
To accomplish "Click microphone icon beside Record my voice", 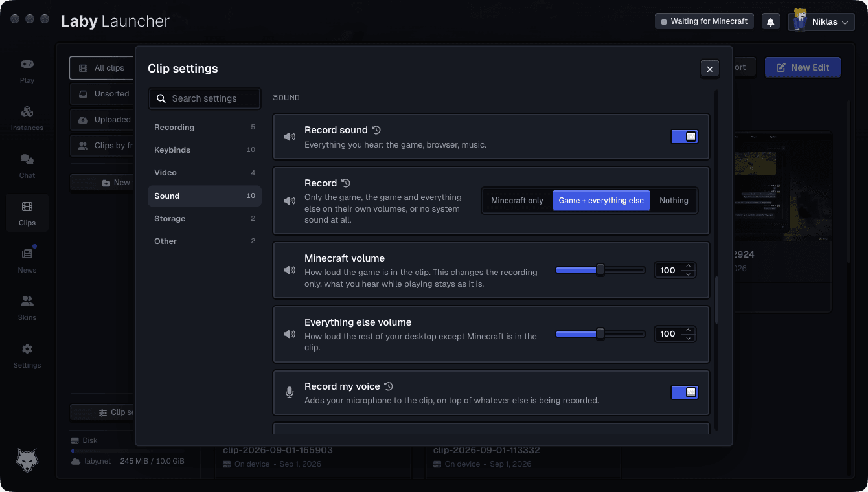I will [290, 392].
